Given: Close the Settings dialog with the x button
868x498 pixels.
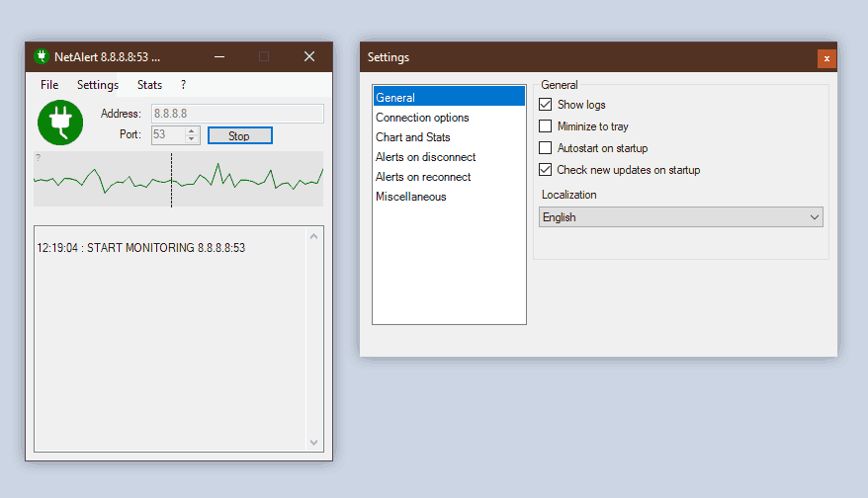Looking at the screenshot, I should coord(825,58).
